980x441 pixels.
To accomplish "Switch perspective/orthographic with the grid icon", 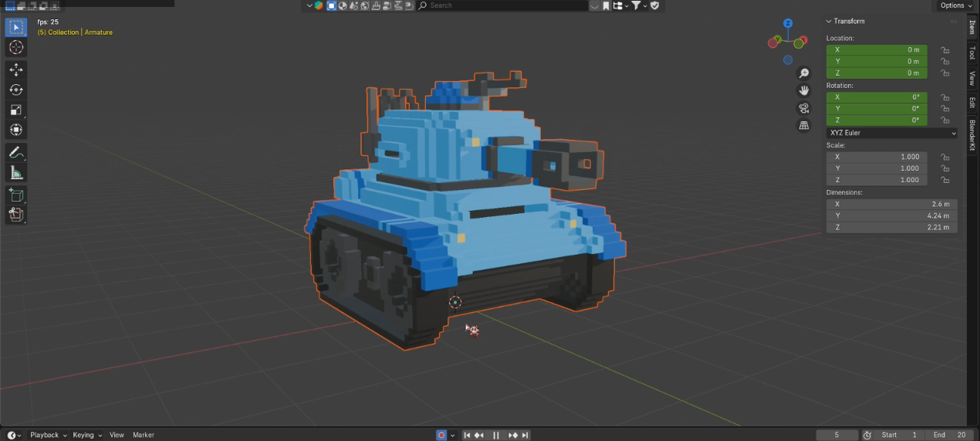I will (x=804, y=125).
